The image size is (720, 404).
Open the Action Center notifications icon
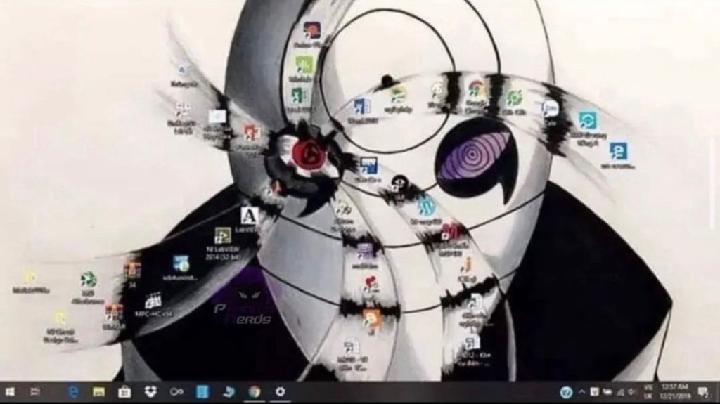click(703, 392)
